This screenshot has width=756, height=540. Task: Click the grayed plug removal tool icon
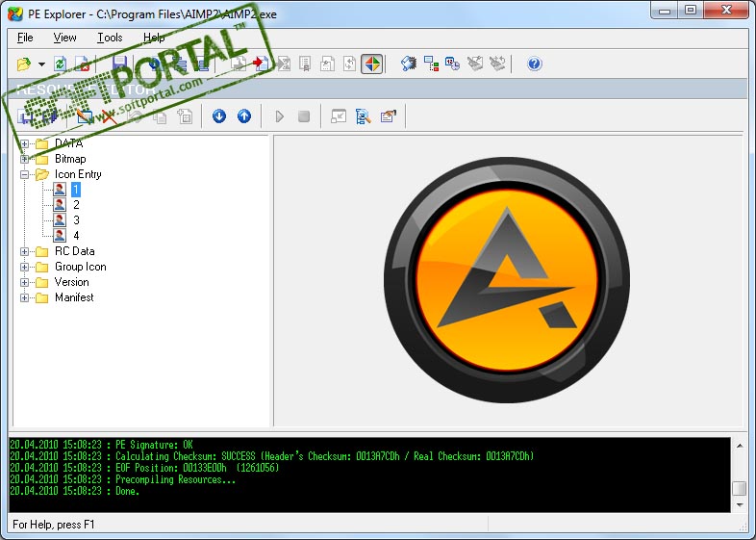click(475, 64)
